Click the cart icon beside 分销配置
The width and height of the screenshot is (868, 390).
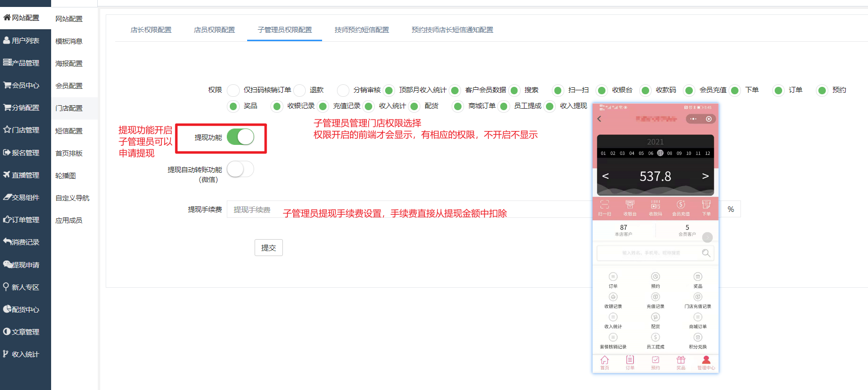click(7, 107)
